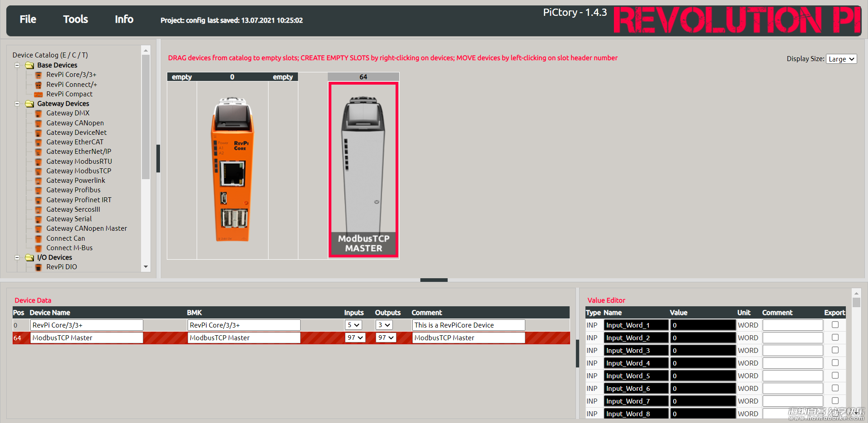Select position 64 row in Device Data
Viewport: 868px width, 423px height.
pos(291,337)
